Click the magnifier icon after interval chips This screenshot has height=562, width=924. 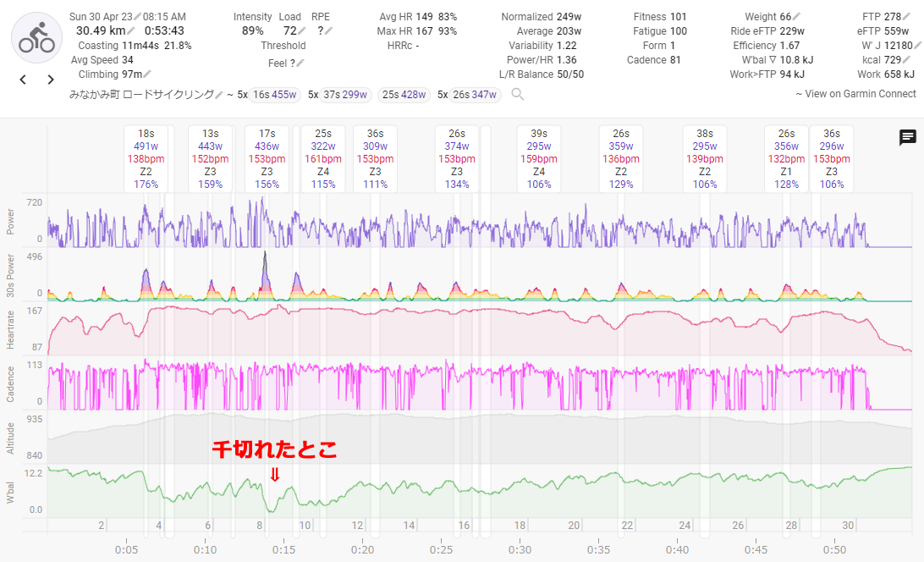(517, 95)
